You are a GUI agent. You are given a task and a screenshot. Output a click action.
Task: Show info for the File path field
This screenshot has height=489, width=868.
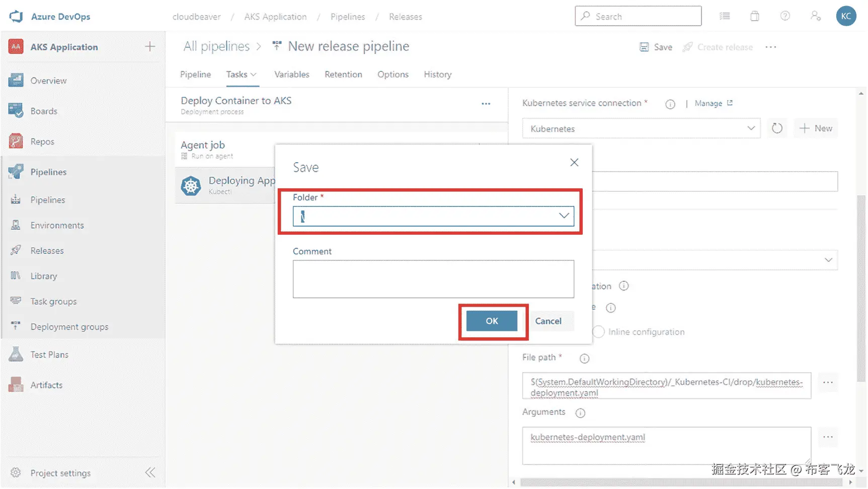pos(584,359)
